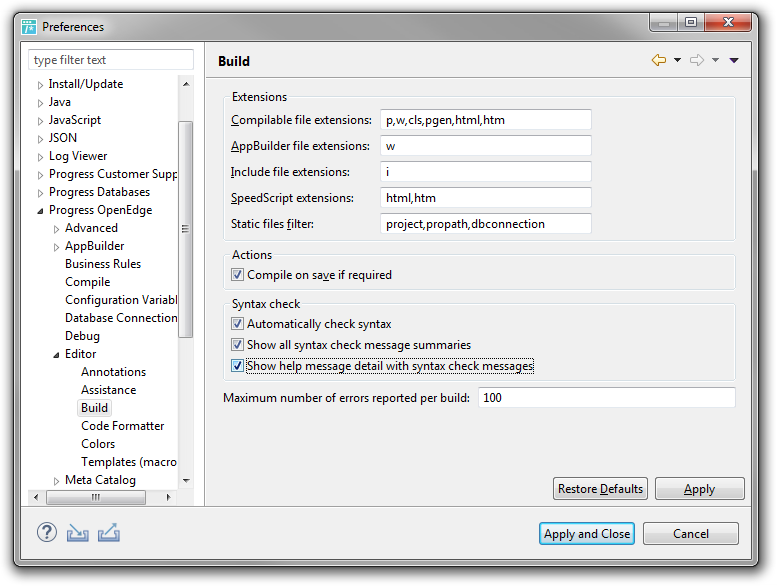Open the Compile preference page

point(88,282)
